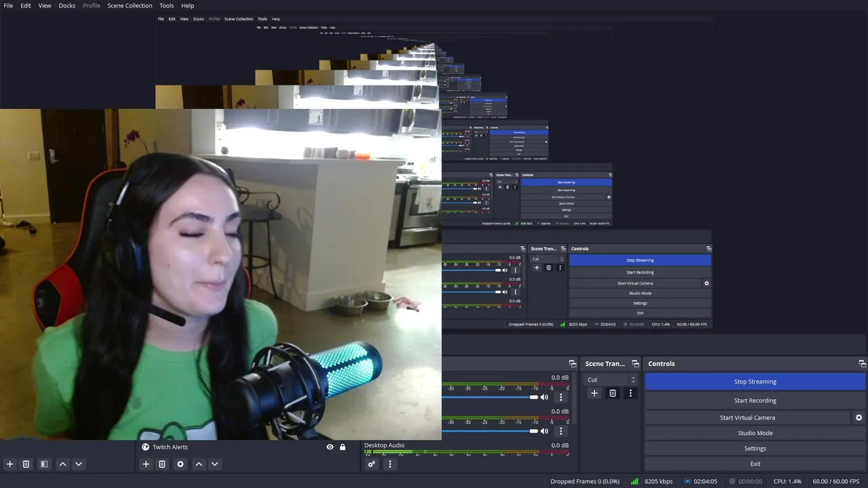Click 60.00 / 60.00 FPS readout

point(836,481)
